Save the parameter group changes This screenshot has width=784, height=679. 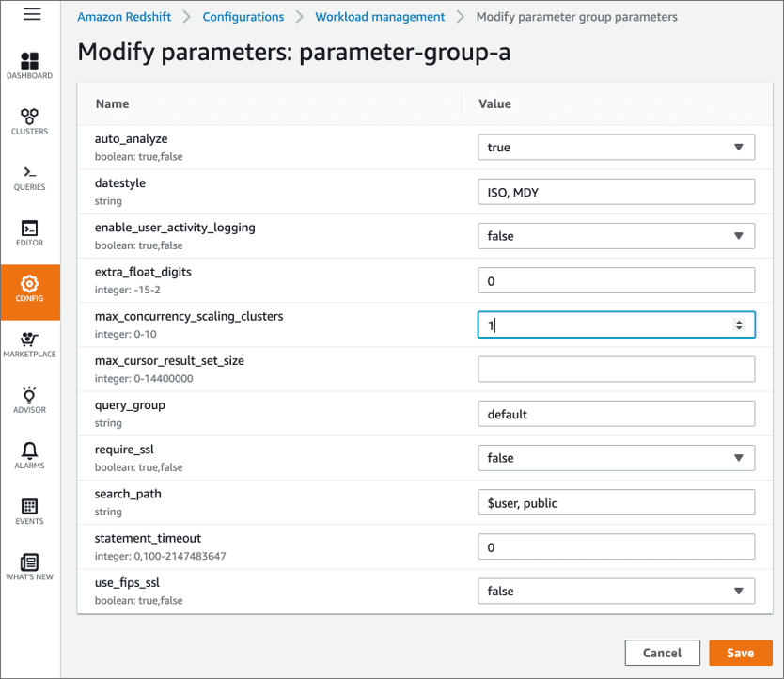click(740, 653)
